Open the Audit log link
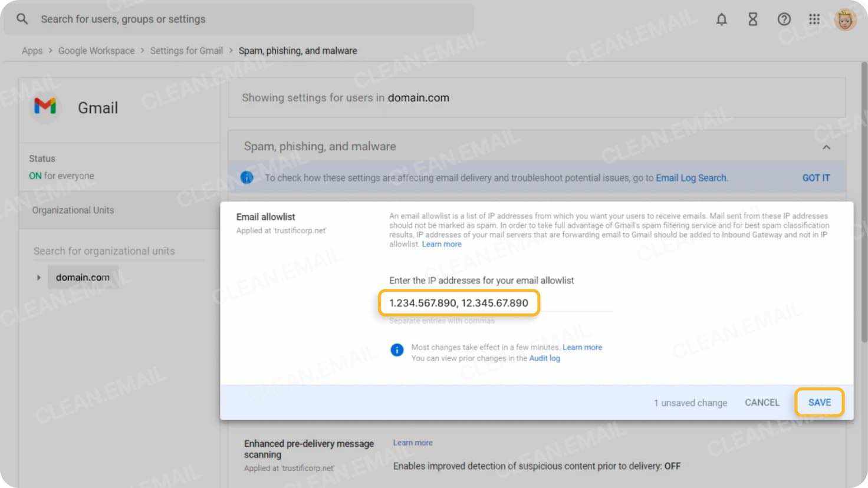 coord(544,358)
